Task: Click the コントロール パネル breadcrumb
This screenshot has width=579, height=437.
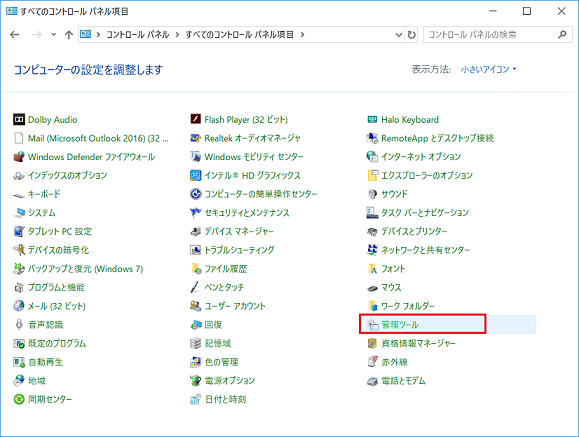Action: click(x=138, y=35)
